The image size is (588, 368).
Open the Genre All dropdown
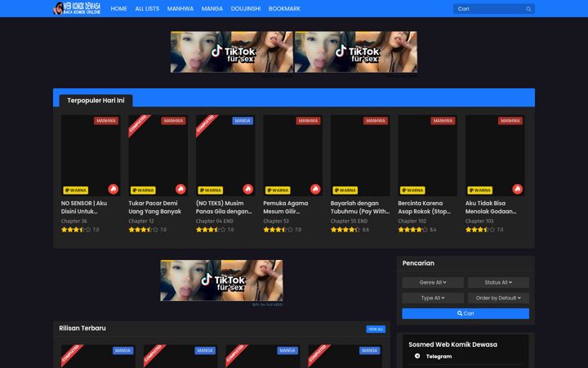point(433,282)
